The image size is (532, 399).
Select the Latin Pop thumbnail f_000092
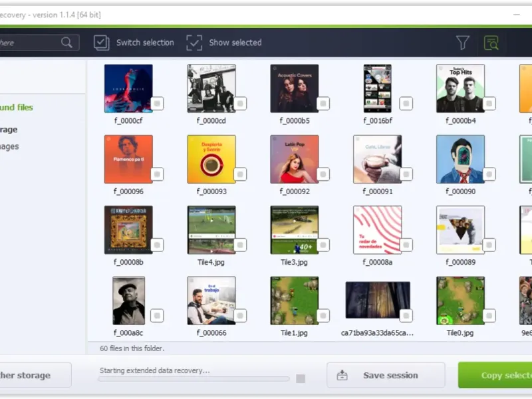point(294,159)
